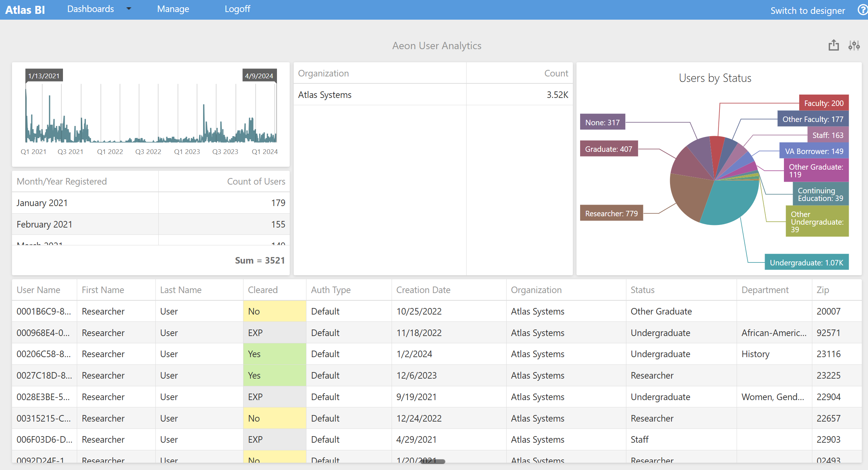This screenshot has height=470, width=868.
Task: Click the None: 317 label on Users by Status
Action: (602, 122)
